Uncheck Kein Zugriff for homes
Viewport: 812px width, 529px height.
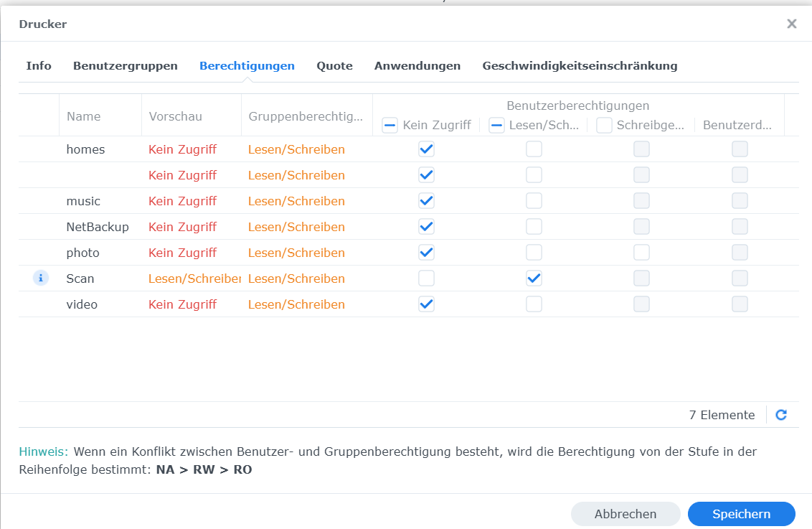(x=426, y=149)
